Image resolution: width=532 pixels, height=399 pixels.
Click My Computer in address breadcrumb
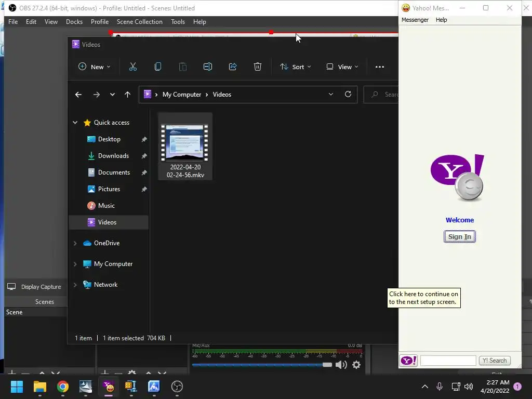pyautogui.click(x=181, y=95)
